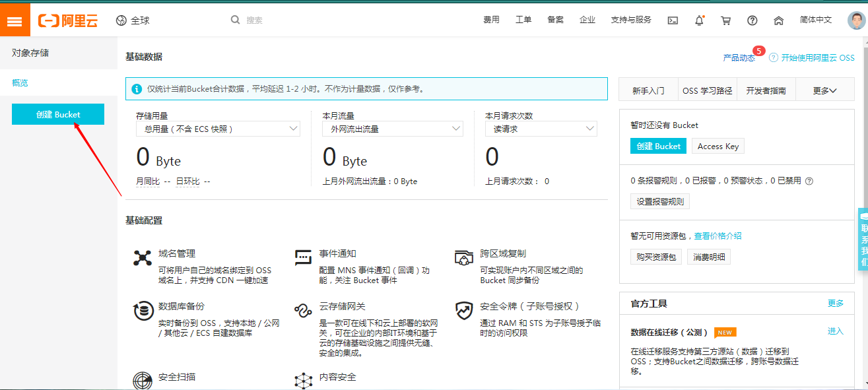Click the notification bell icon
The image size is (868, 390).
click(700, 20)
